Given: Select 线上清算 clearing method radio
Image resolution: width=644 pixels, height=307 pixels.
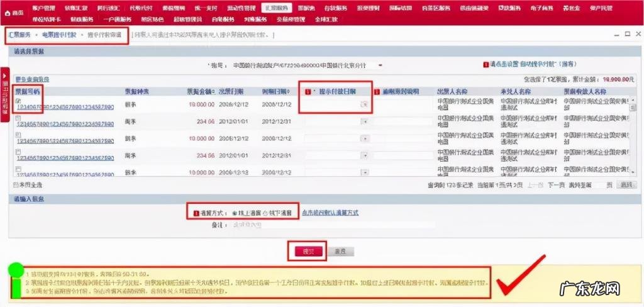Looking at the screenshot, I should pyautogui.click(x=235, y=213).
